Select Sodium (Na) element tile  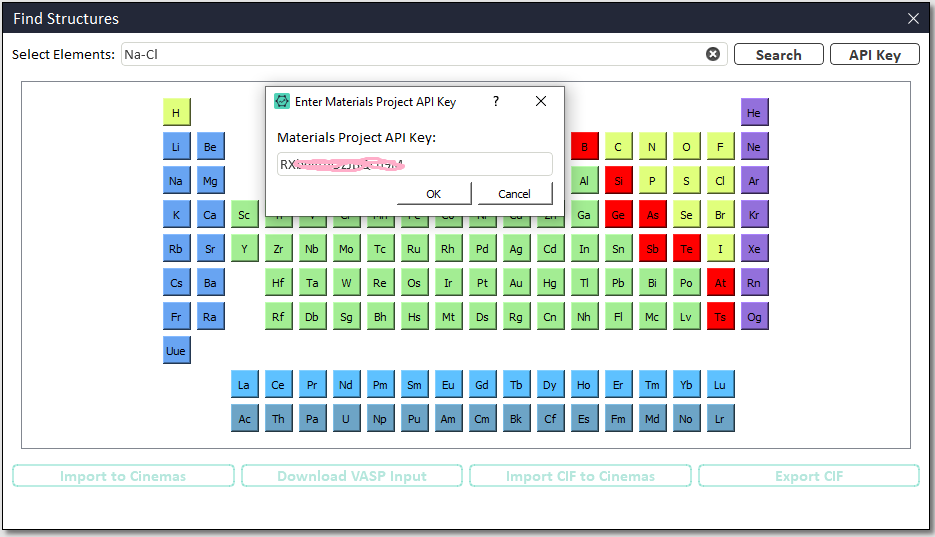tap(177, 181)
